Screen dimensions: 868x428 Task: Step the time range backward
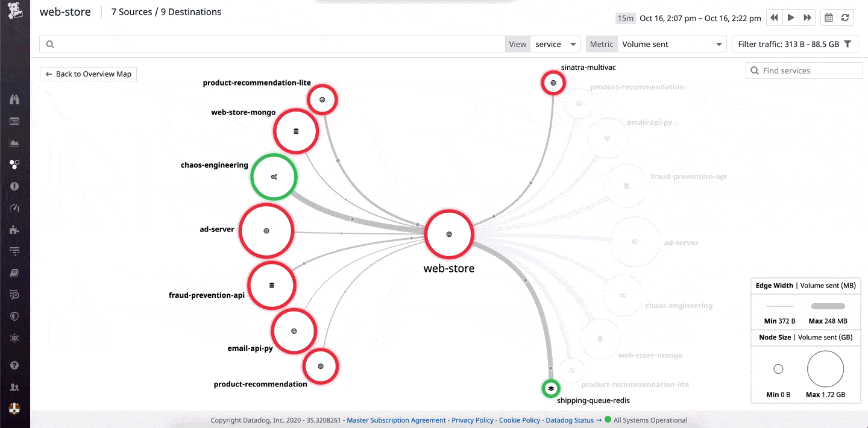tap(775, 18)
